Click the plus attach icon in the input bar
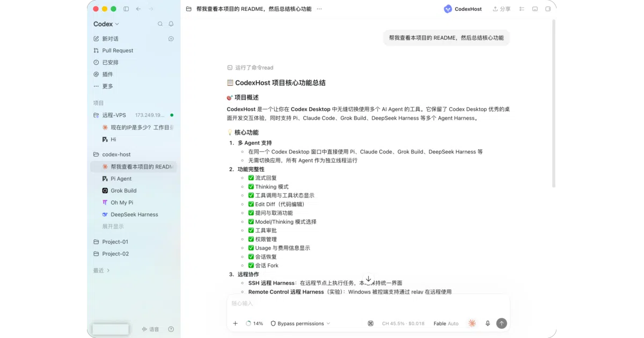644x338 pixels. [235, 324]
